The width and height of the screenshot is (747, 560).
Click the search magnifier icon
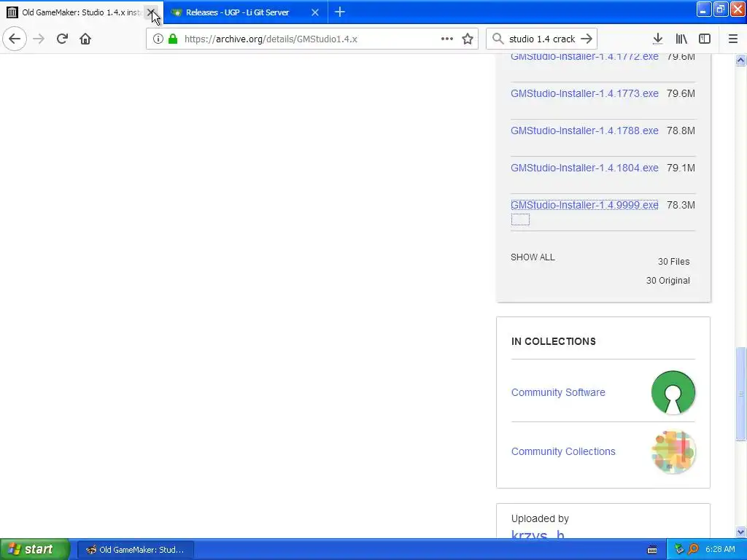(x=498, y=39)
